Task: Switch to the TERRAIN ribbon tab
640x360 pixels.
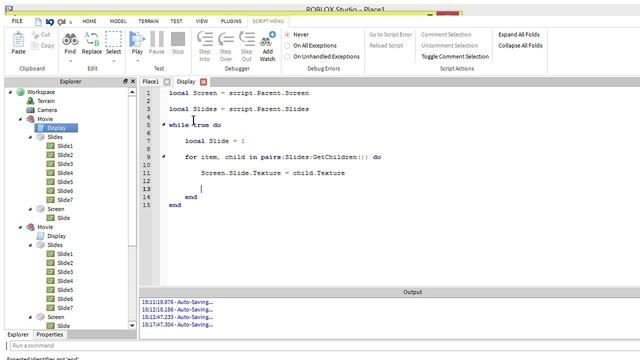Action: pyautogui.click(x=148, y=21)
